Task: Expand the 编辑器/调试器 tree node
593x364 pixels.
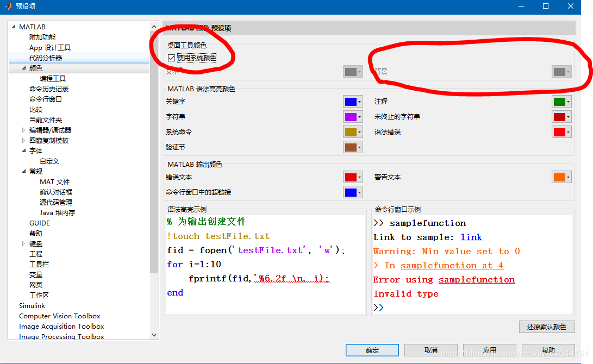Action: (x=23, y=130)
